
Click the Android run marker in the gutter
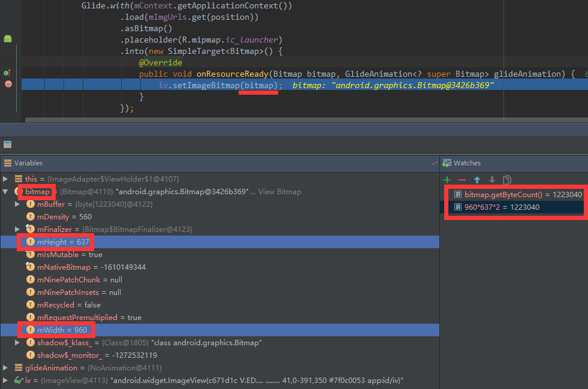coord(8,38)
